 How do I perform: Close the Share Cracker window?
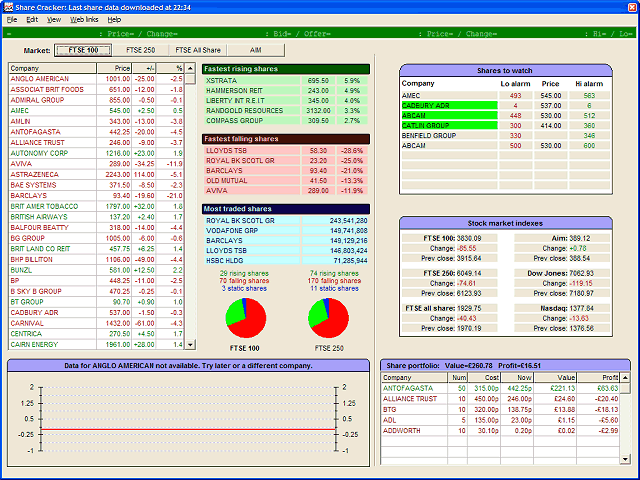point(632,7)
